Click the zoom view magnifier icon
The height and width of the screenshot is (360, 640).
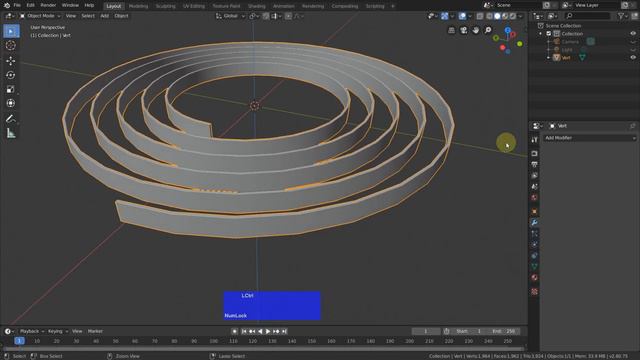coord(488,30)
